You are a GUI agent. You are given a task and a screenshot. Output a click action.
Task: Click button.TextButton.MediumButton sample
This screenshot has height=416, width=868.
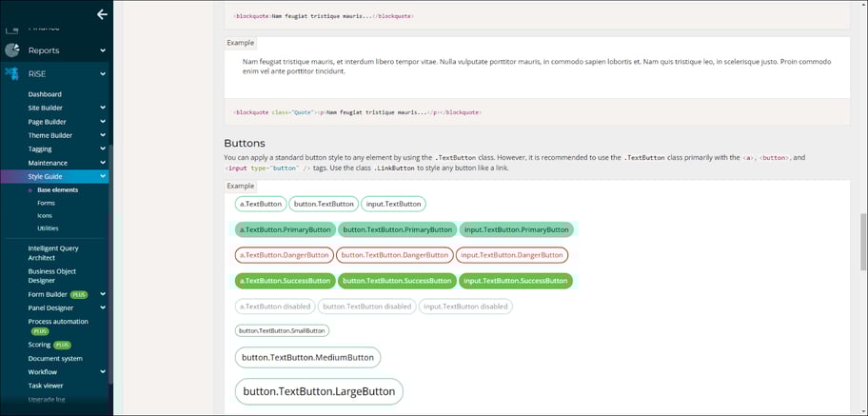click(307, 357)
